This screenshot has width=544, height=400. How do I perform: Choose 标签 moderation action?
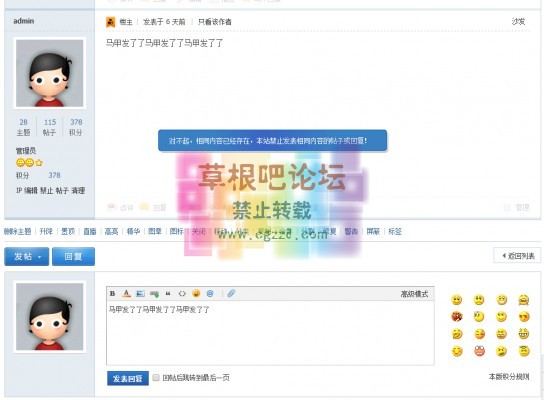coord(395,231)
